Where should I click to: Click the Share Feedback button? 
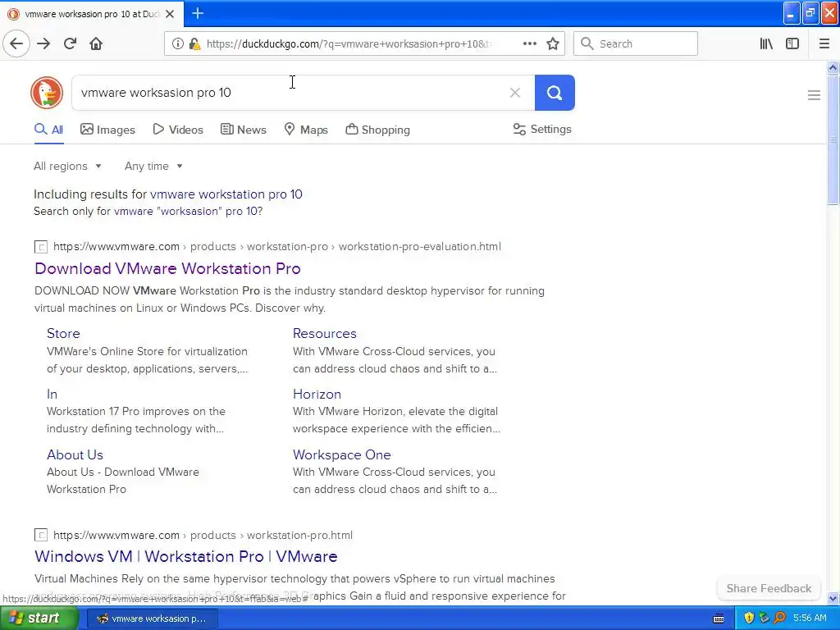coord(769,588)
